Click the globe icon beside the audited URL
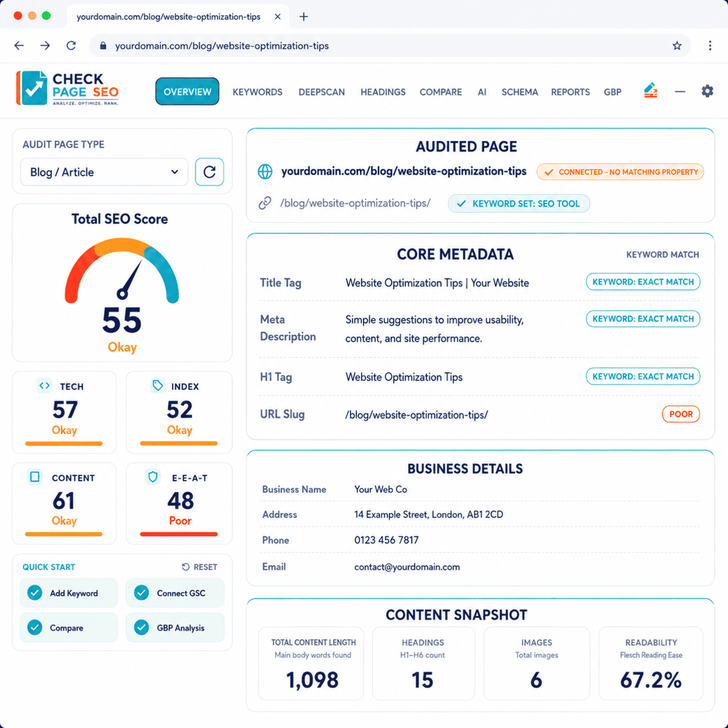 click(x=265, y=171)
